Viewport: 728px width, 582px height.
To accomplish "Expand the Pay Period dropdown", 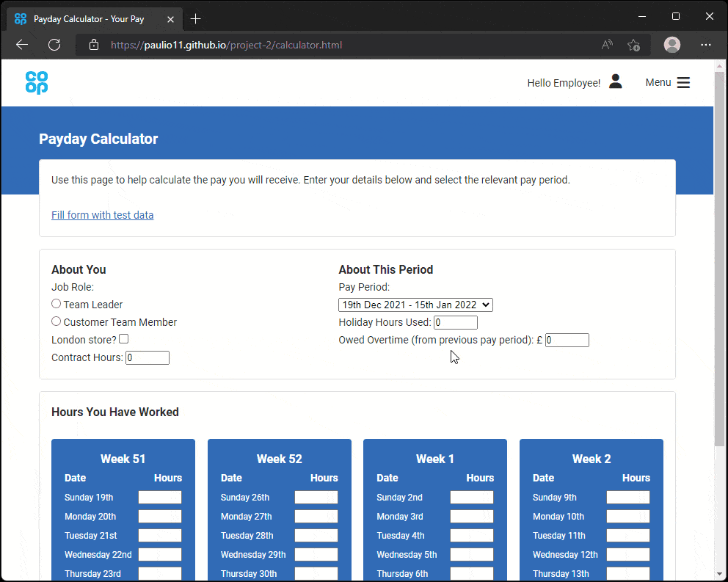I will click(415, 305).
